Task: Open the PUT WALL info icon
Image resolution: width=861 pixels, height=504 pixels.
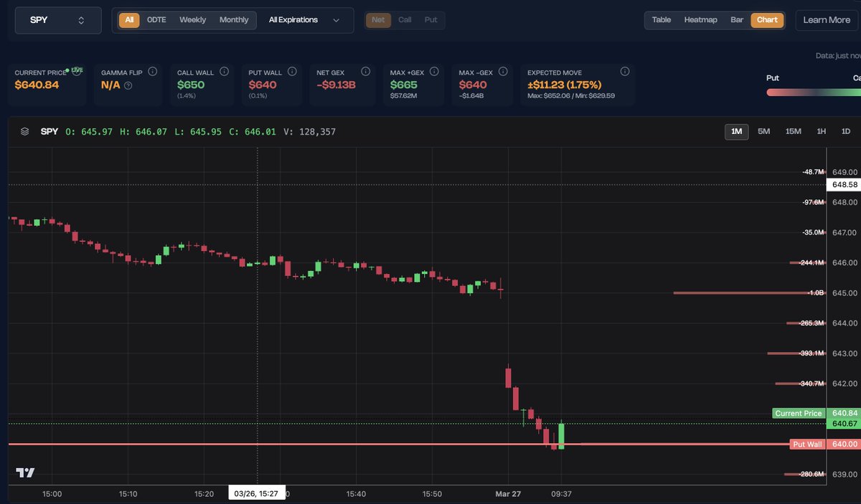Action: pos(292,71)
